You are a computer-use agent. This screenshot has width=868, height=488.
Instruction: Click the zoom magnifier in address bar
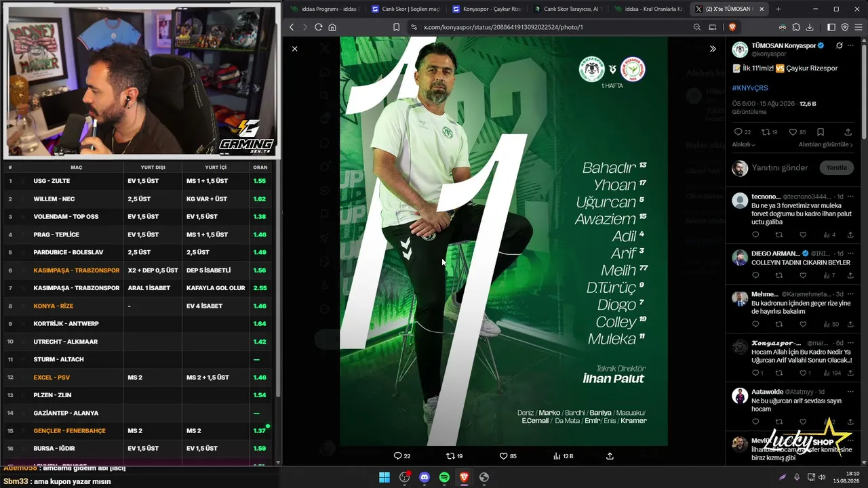pyautogui.click(x=697, y=27)
